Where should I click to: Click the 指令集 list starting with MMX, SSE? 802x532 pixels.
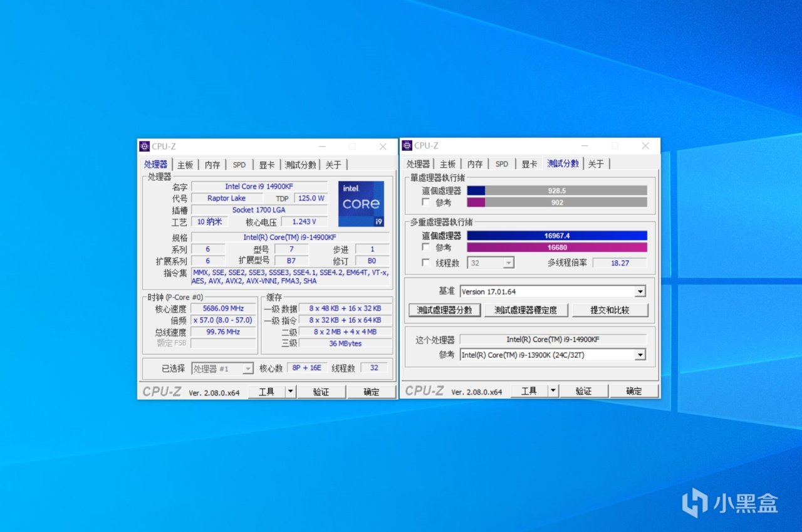click(290, 277)
